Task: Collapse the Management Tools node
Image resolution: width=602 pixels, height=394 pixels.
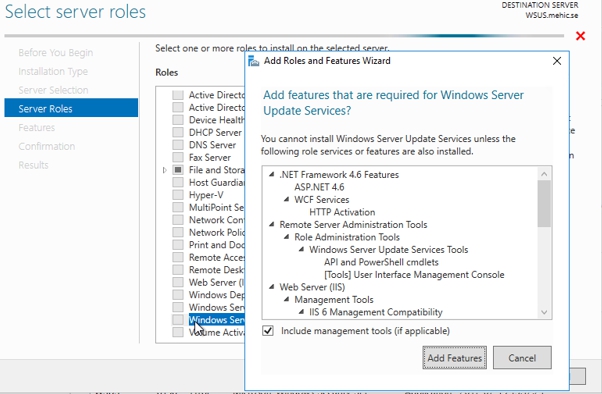Action: point(286,300)
